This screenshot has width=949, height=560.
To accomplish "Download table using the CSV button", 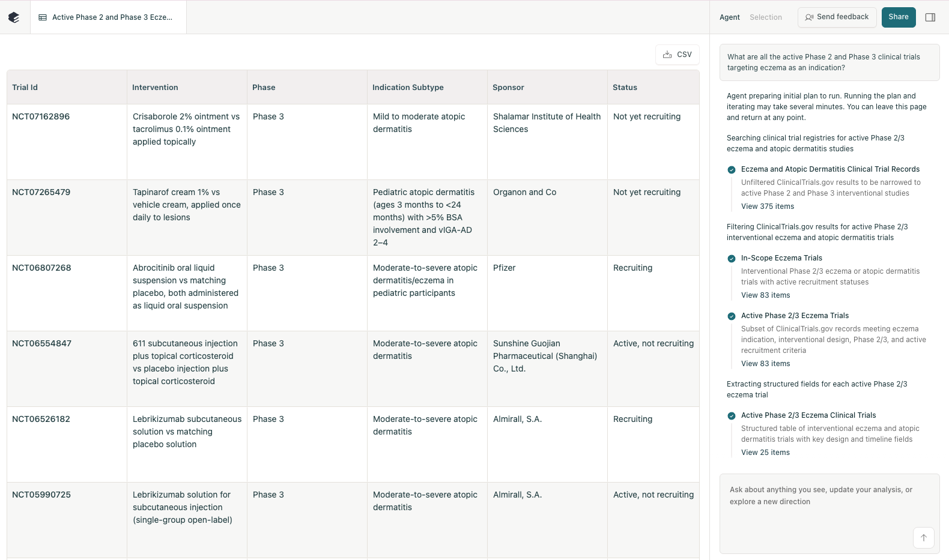I will pyautogui.click(x=678, y=55).
